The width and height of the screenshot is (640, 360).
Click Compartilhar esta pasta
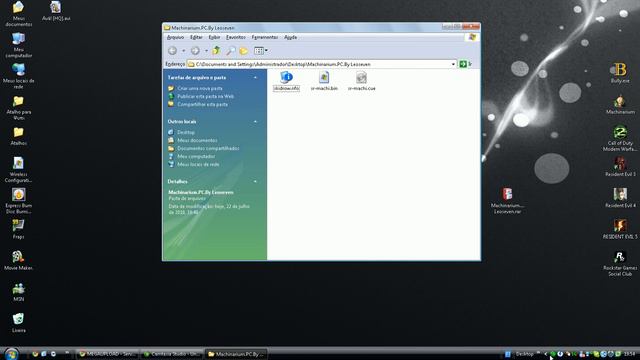pyautogui.click(x=202, y=104)
